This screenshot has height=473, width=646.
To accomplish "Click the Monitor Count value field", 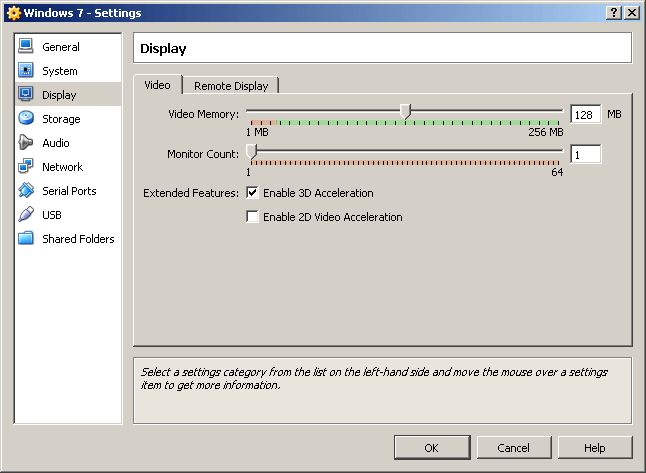I will pos(585,154).
